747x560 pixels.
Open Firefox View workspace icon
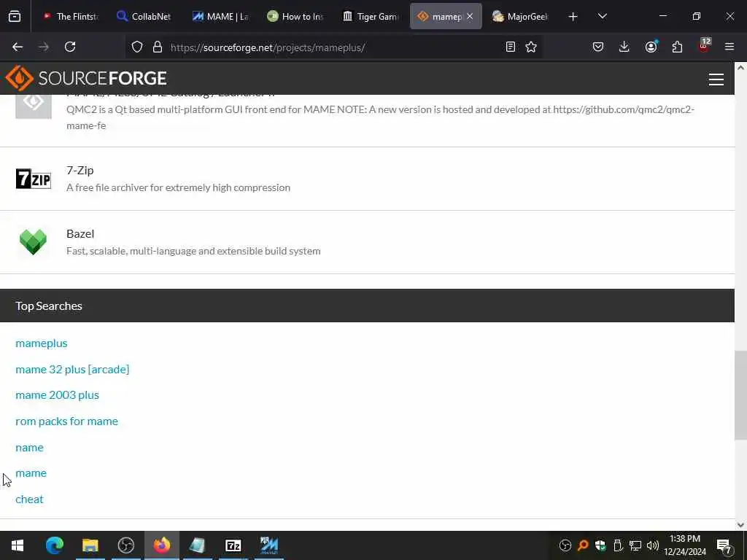pos(15,17)
